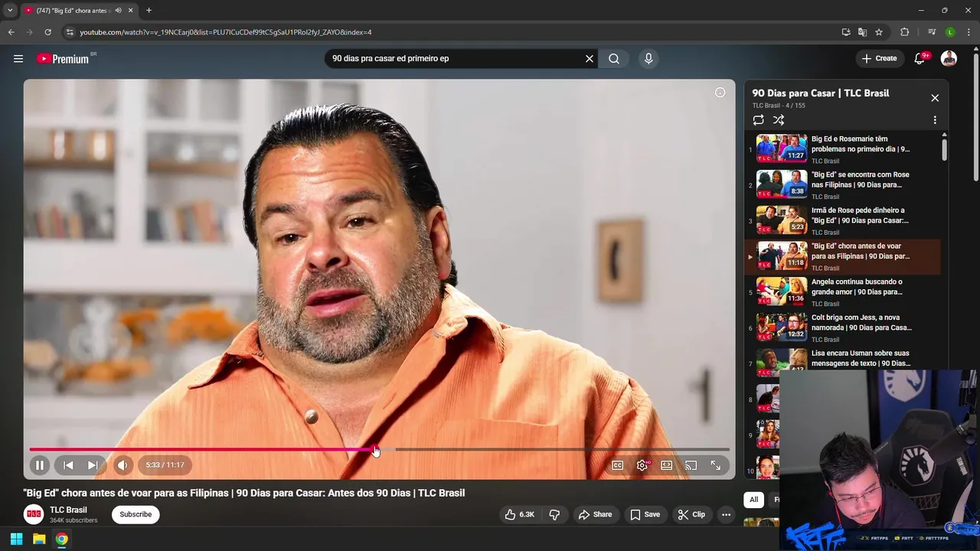Mute the video volume
This screenshot has width=980, height=551.
[122, 465]
